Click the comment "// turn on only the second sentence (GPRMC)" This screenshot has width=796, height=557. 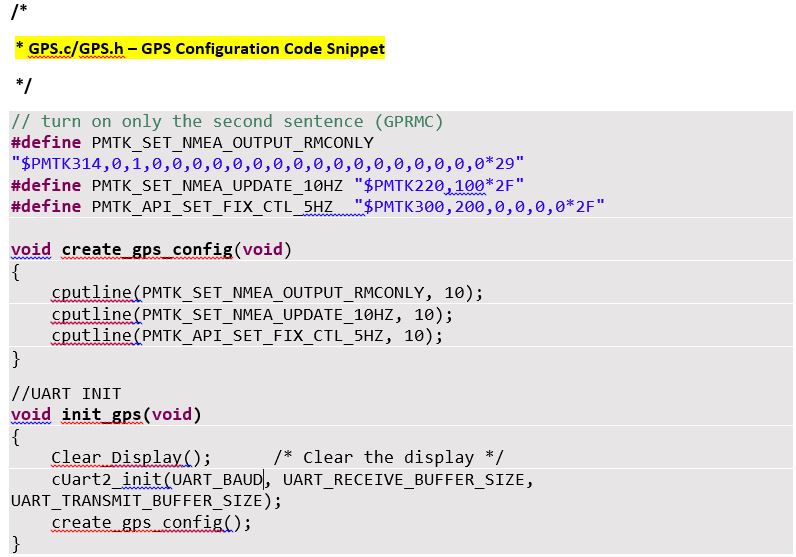pos(227,122)
